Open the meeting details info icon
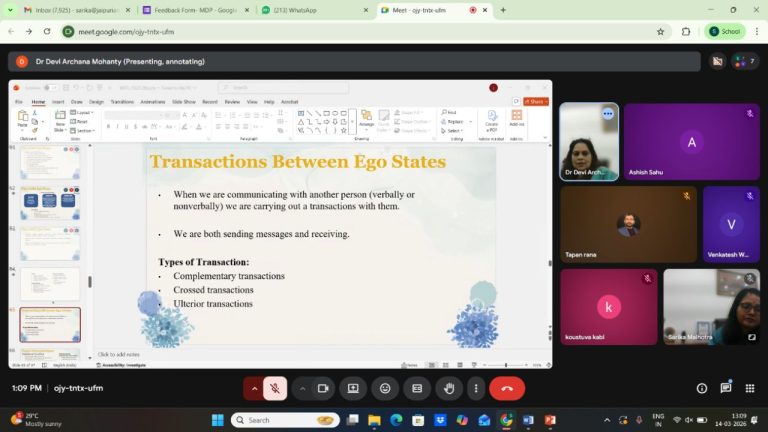 pos(701,388)
